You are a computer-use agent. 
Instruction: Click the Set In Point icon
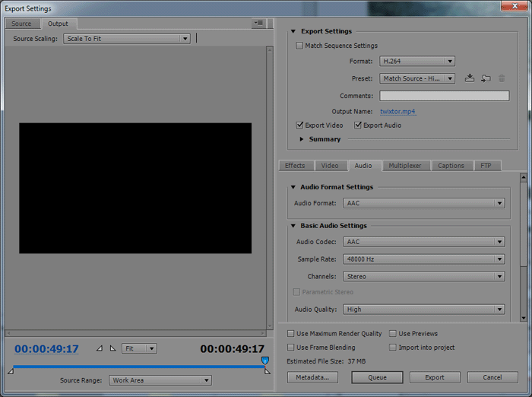(99, 348)
